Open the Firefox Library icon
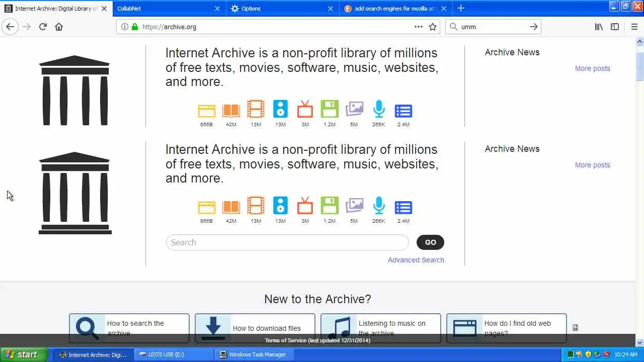Viewport: 644px width, 362px height. pos(599,27)
